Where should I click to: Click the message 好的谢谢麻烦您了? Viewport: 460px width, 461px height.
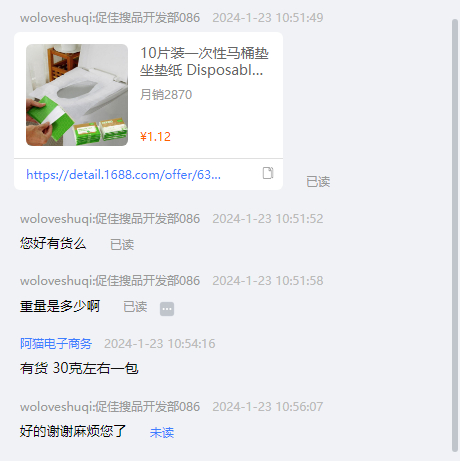click(73, 431)
